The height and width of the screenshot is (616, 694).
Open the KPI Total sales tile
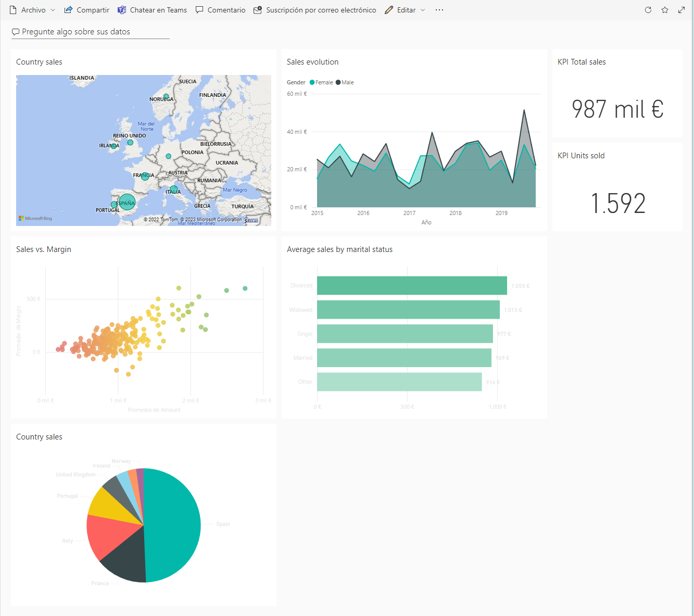tap(617, 94)
